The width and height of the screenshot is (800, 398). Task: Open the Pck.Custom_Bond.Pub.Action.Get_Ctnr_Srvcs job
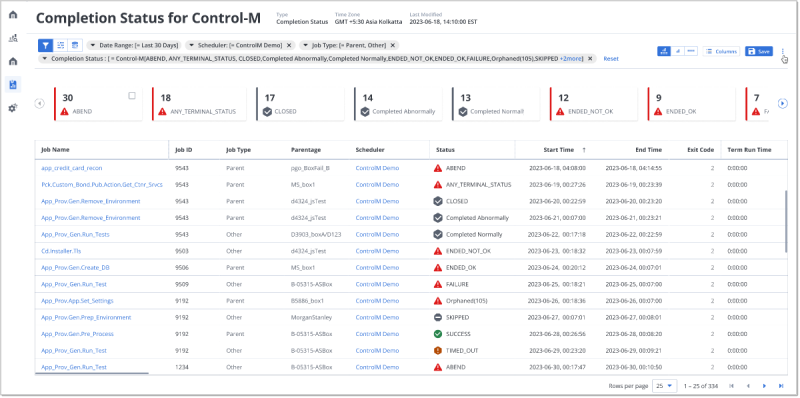(102, 185)
